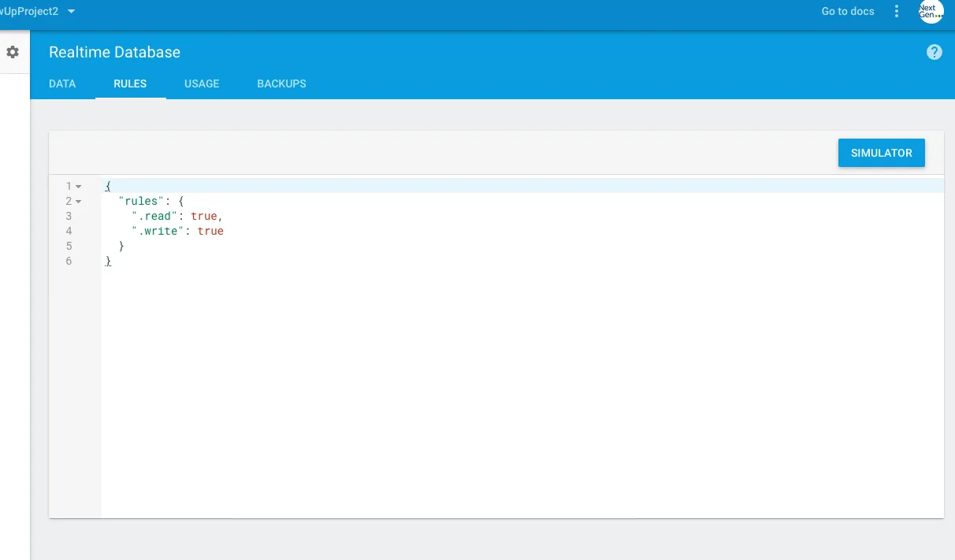
Task: Collapse the code fold arrow on line 1
Action: (79, 187)
